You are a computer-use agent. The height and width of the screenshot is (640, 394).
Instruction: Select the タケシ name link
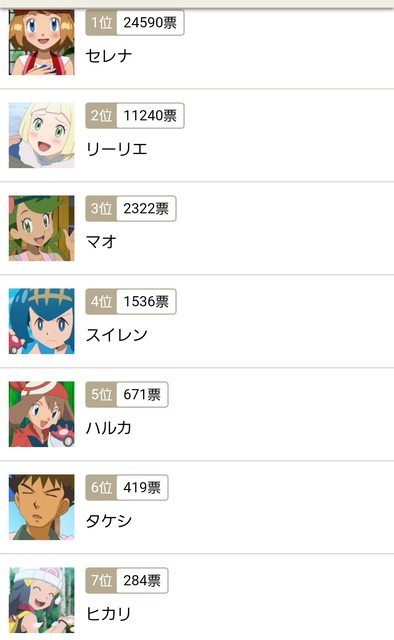point(109,521)
